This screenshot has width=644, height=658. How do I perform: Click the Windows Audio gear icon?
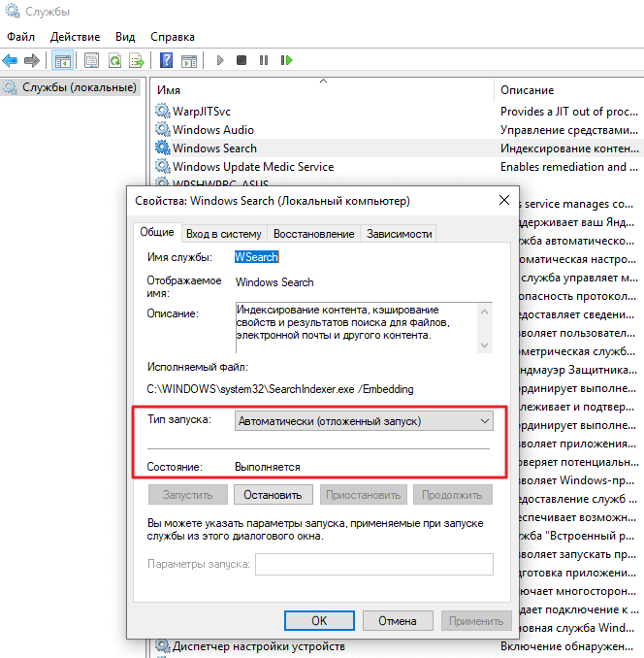[x=163, y=130]
